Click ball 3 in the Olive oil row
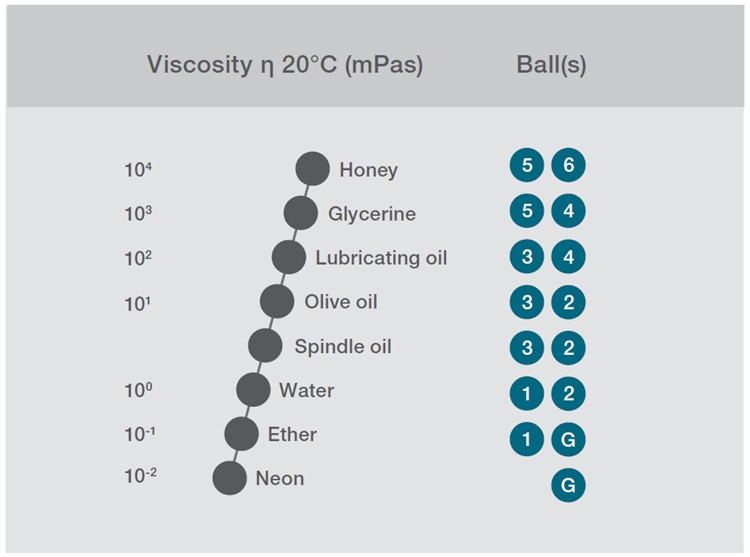Viewport: 750px width, 557px height. coord(526,303)
